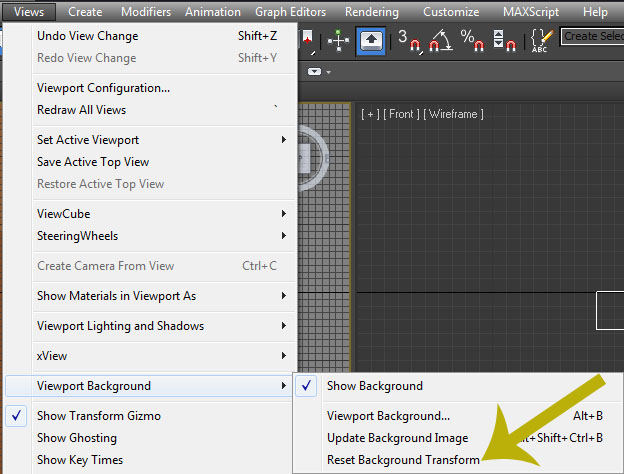The width and height of the screenshot is (624, 474).
Task: Click the [Front] viewport label
Action: click(401, 115)
